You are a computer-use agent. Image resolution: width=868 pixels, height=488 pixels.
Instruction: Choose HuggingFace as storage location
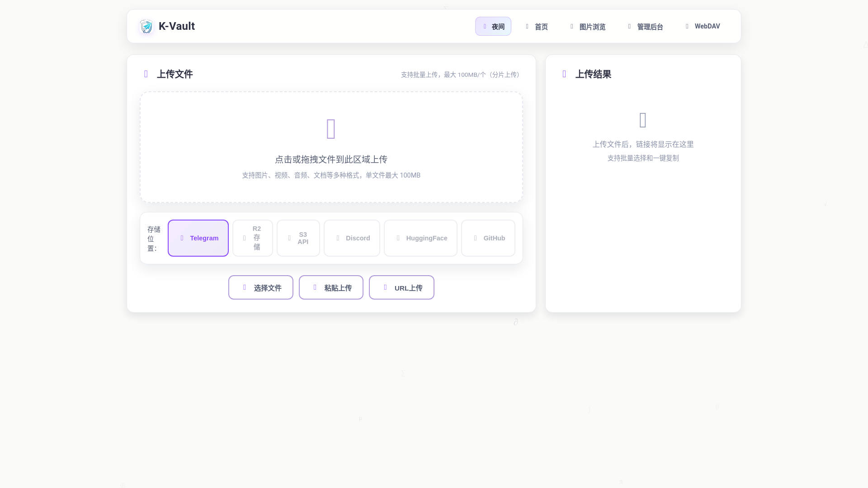click(420, 238)
